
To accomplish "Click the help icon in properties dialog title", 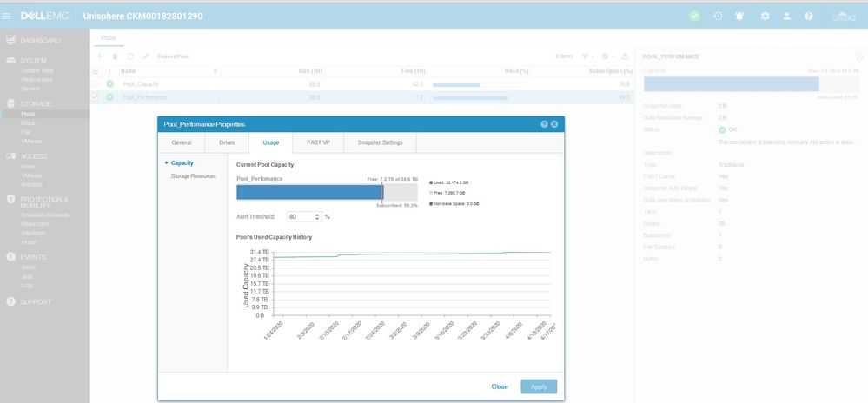I will [x=544, y=124].
